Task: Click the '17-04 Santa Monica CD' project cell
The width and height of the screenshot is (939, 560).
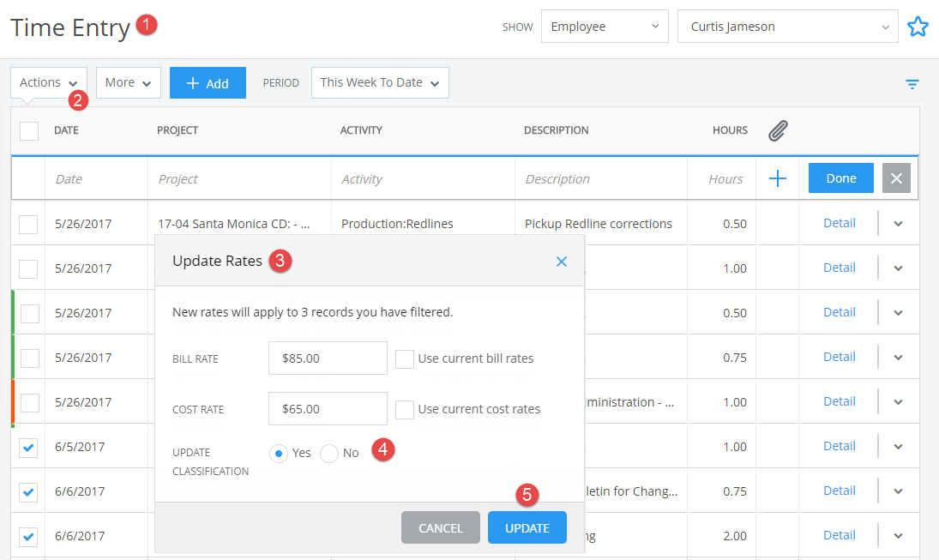Action: [234, 224]
